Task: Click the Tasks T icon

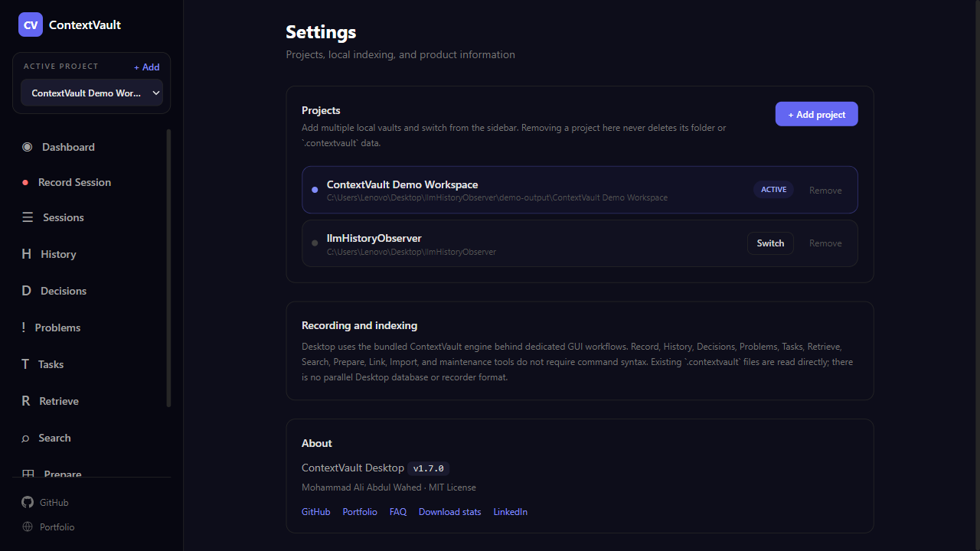Action: click(25, 364)
